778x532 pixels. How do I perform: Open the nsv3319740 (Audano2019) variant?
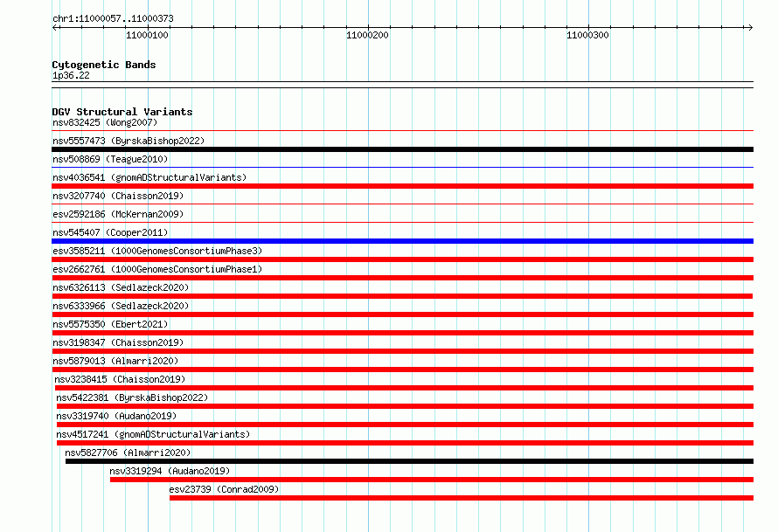tap(116, 416)
